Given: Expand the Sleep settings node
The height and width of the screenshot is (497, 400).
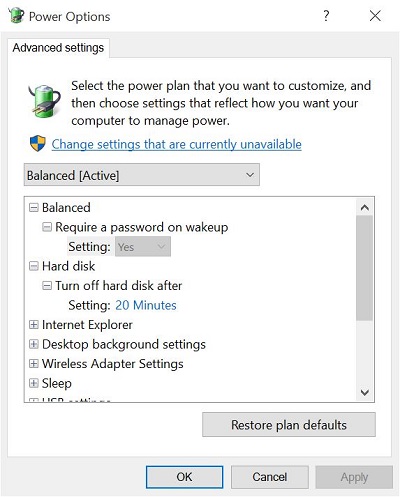Looking at the screenshot, I should coord(34,383).
